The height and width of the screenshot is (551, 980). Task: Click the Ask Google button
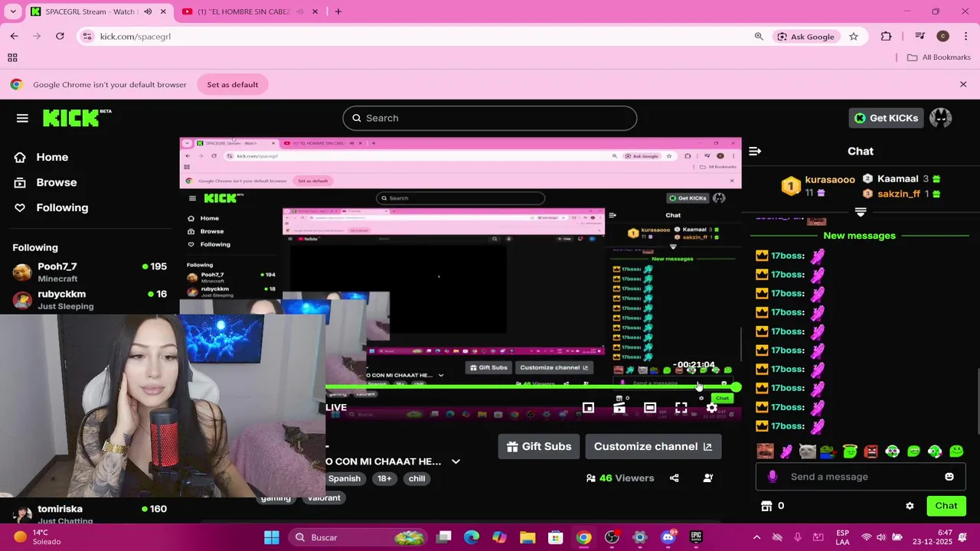(x=805, y=36)
